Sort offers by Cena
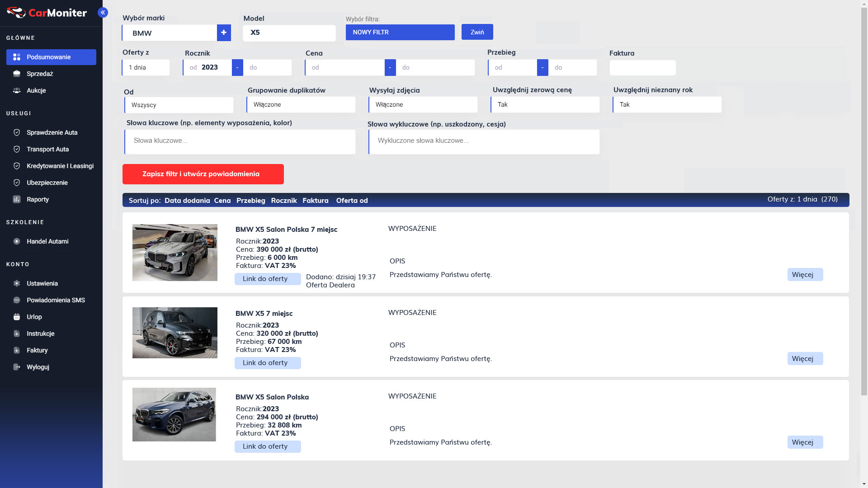 222,201
